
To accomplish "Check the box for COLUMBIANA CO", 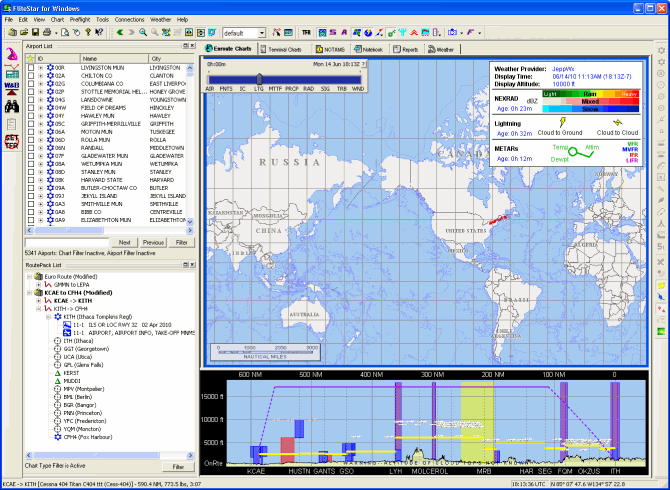I will click(31, 84).
